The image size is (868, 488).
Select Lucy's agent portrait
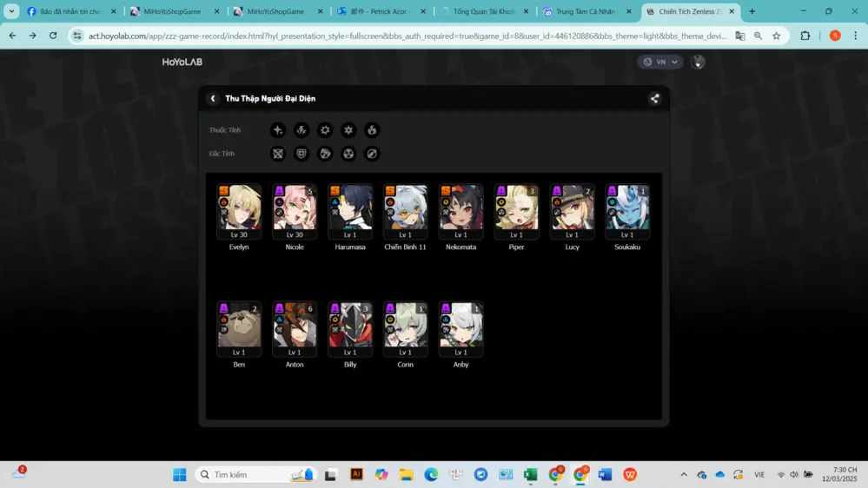pos(572,212)
